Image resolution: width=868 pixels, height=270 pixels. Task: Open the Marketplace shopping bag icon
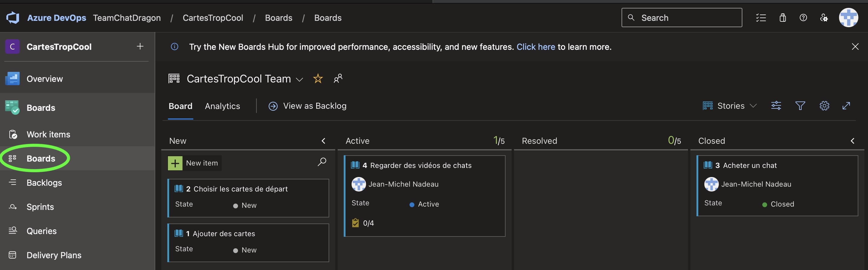point(783,18)
